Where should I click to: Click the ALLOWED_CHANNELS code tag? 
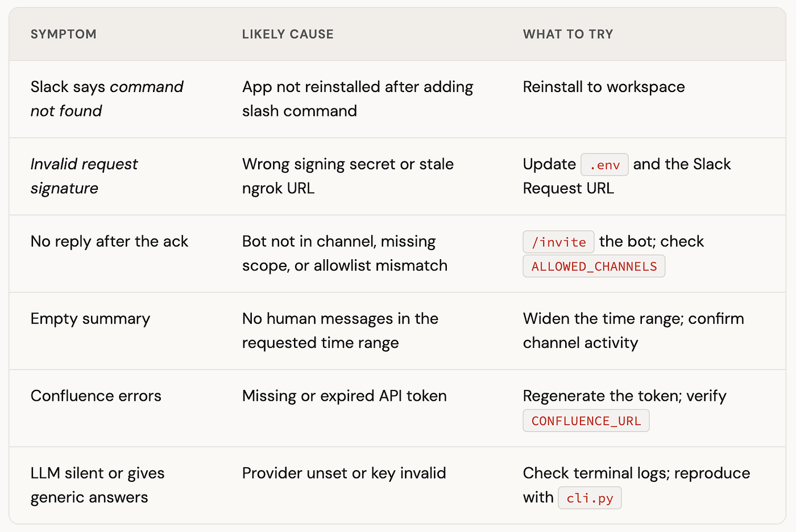594,266
